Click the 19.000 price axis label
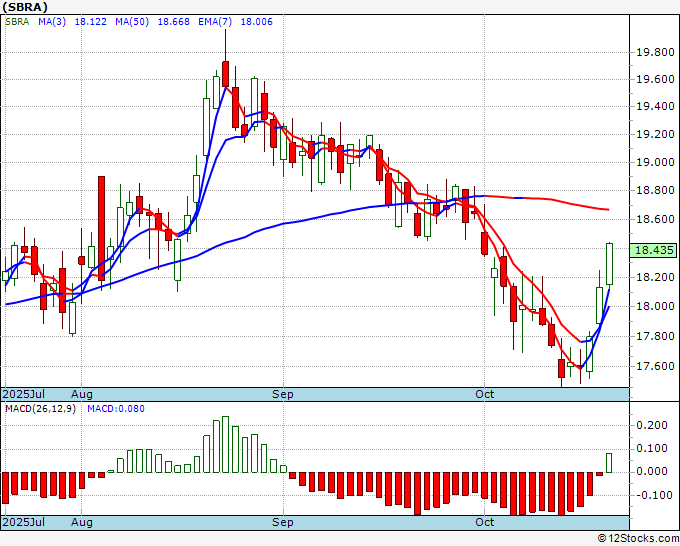 click(x=655, y=162)
